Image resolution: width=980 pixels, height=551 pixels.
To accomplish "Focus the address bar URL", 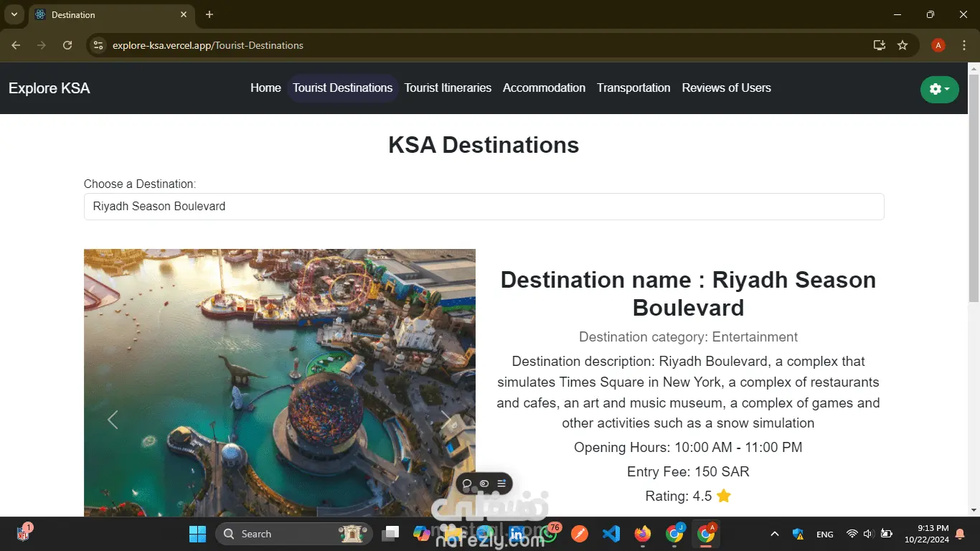I will tap(208, 45).
